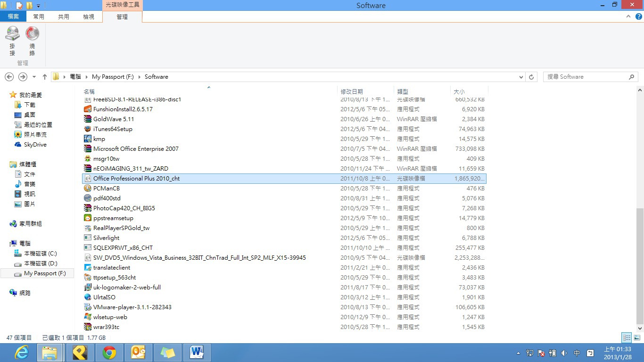Refresh the Software folder view
The width and height of the screenshot is (644, 362).
click(x=532, y=77)
